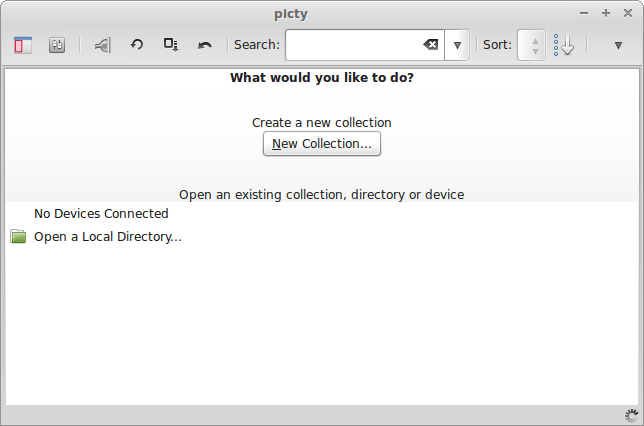This screenshot has height=426, width=644.
Task: Toggle the sort direction arrow
Action: click(x=566, y=45)
